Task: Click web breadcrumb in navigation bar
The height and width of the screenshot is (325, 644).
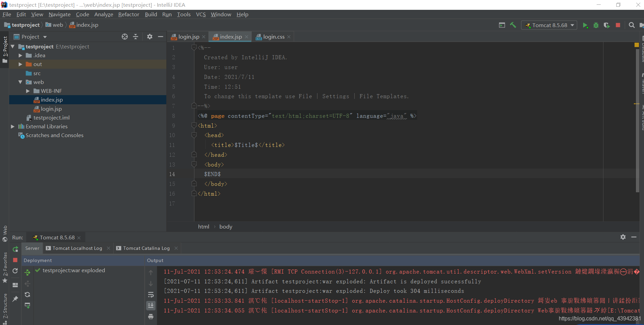Action: [54, 25]
